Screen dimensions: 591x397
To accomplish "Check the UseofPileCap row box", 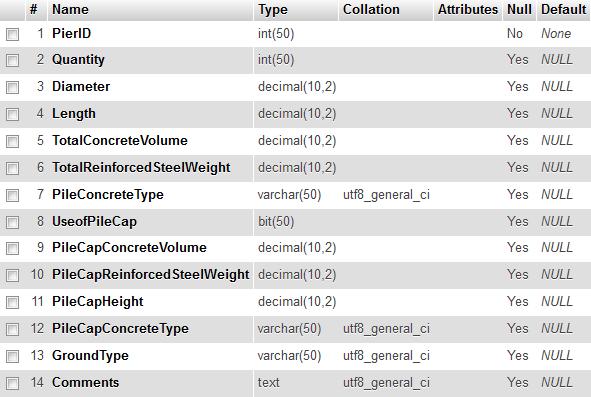I will [12, 222].
